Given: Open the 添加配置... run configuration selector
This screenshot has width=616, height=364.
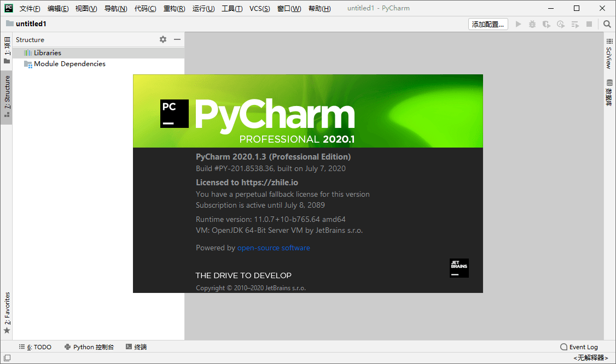Looking at the screenshot, I should (x=488, y=24).
